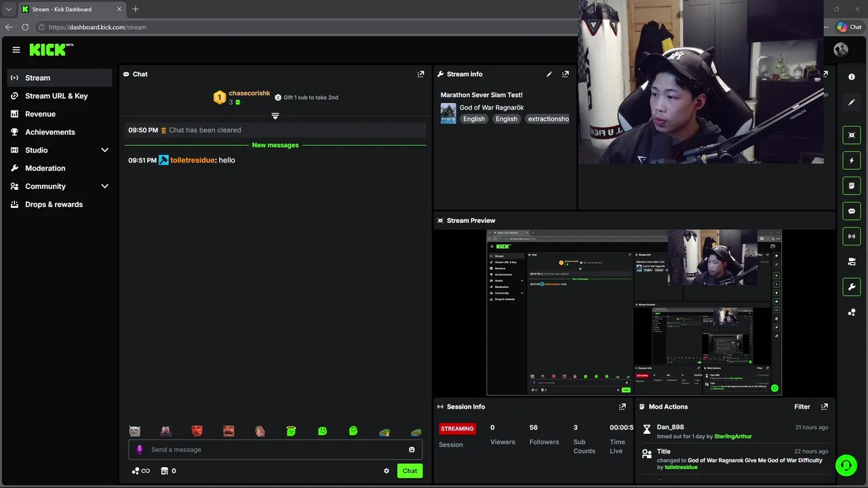
Task: Click the Stream Preview video
Action: coord(634,312)
